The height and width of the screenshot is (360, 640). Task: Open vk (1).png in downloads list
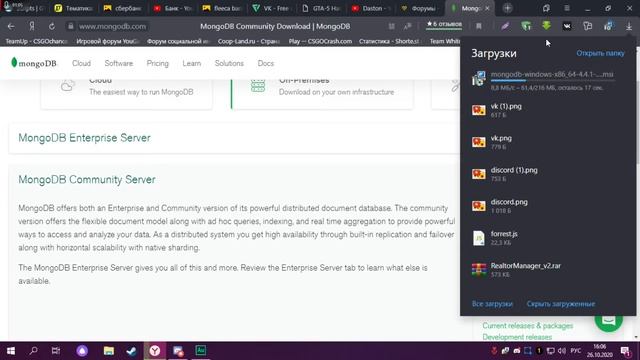[548, 110]
